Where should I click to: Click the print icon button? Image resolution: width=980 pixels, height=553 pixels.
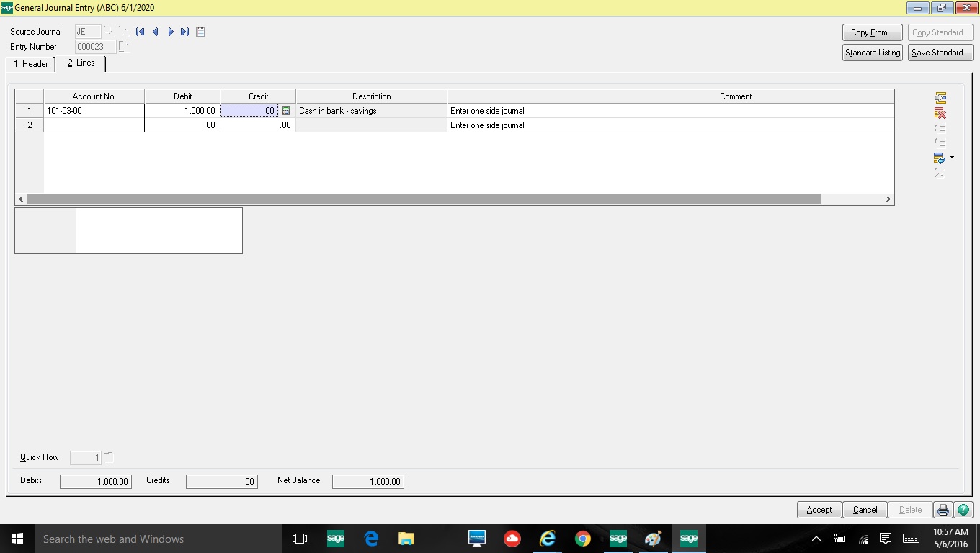point(943,510)
